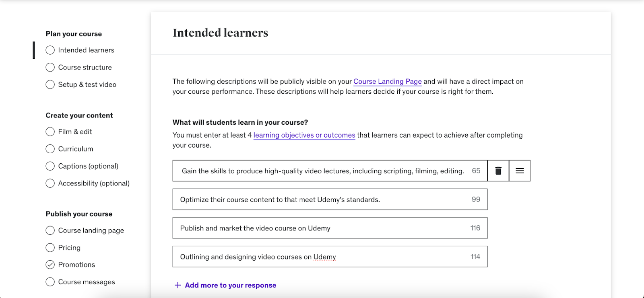644x298 pixels.
Task: Select the Accessibility (optional) circle
Action: [50, 183]
